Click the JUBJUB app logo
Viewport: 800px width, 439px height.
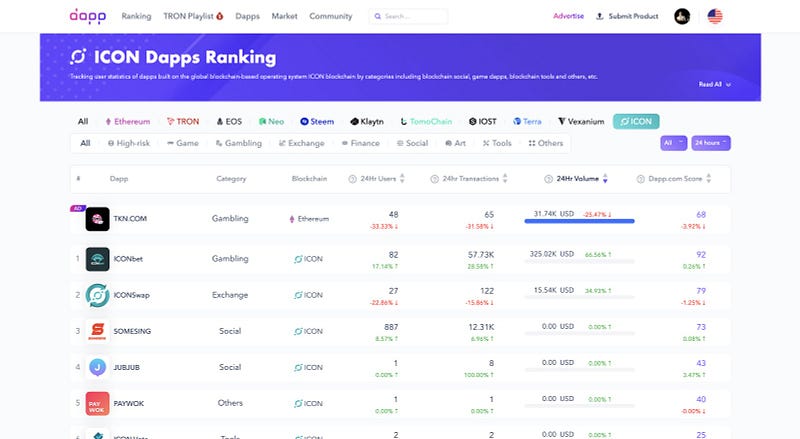97,367
